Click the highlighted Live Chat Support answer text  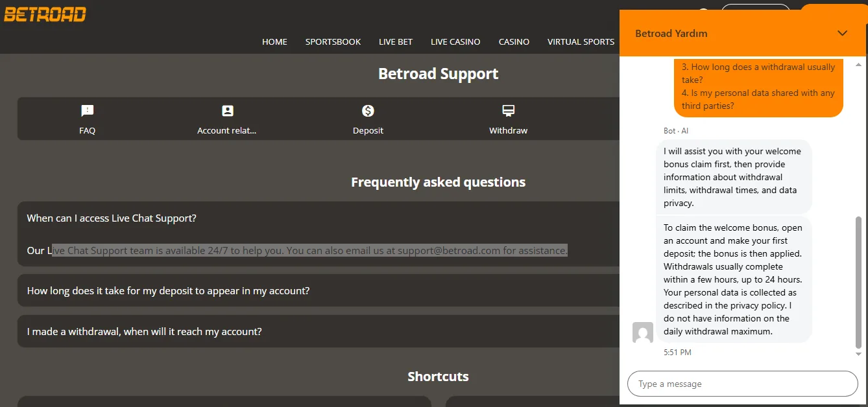[309, 250]
